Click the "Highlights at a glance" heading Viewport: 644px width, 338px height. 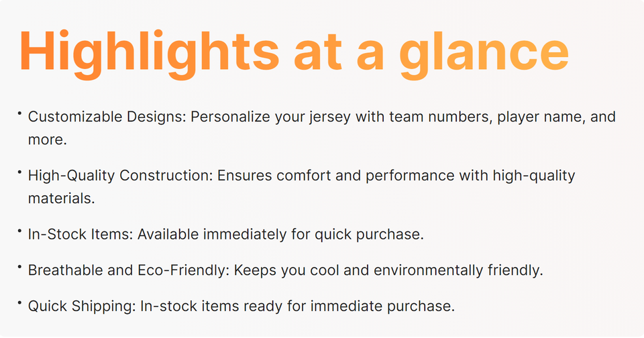[293, 52]
